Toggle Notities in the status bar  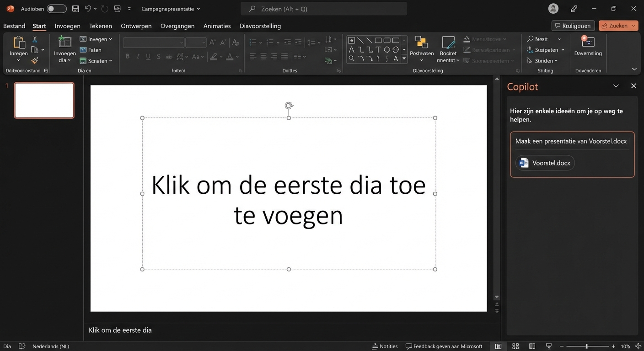[385, 346]
